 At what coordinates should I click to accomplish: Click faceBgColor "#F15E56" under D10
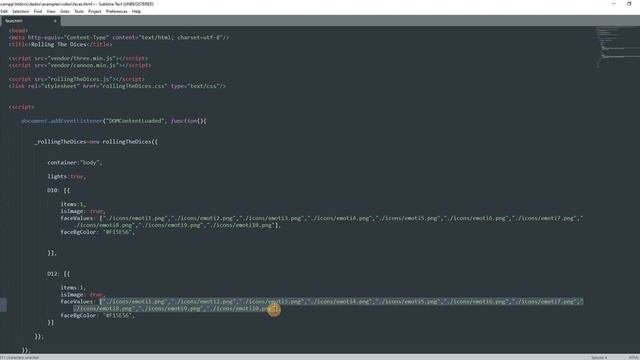[98, 232]
